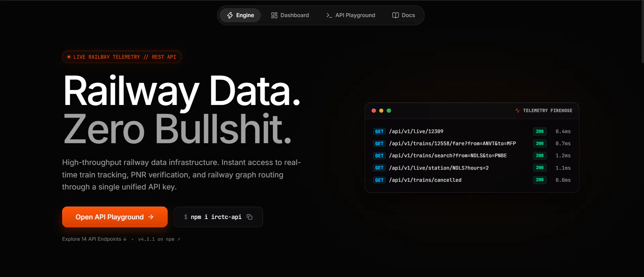The height and width of the screenshot is (277, 644).
Task: Go to API Playground tab
Action: point(351,15)
